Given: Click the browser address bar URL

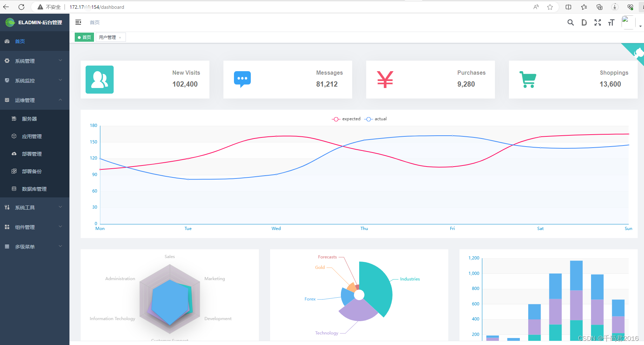Looking at the screenshot, I should (97, 7).
